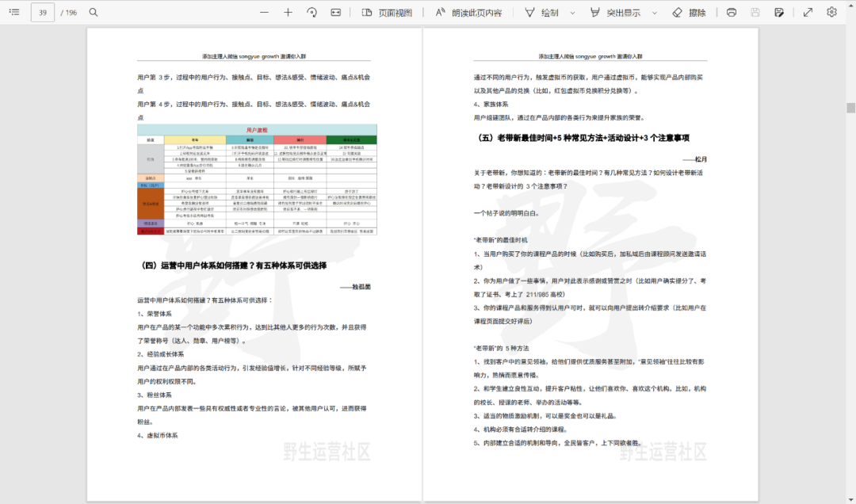Zoom out with the minus icon
The width and height of the screenshot is (856, 504).
[x=264, y=12]
